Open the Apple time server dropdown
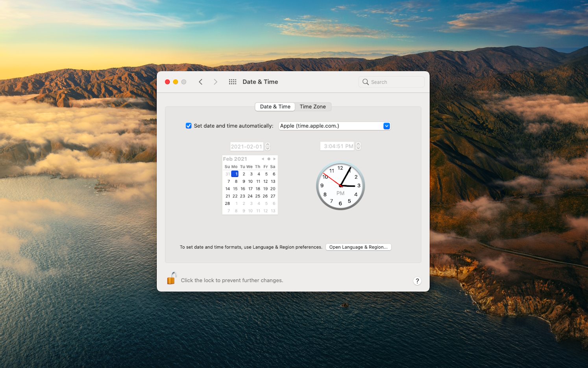 pos(386,126)
